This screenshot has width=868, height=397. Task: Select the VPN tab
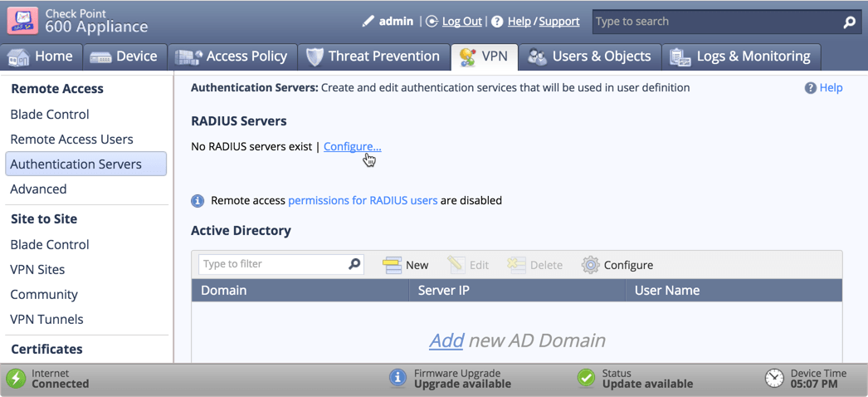click(485, 56)
